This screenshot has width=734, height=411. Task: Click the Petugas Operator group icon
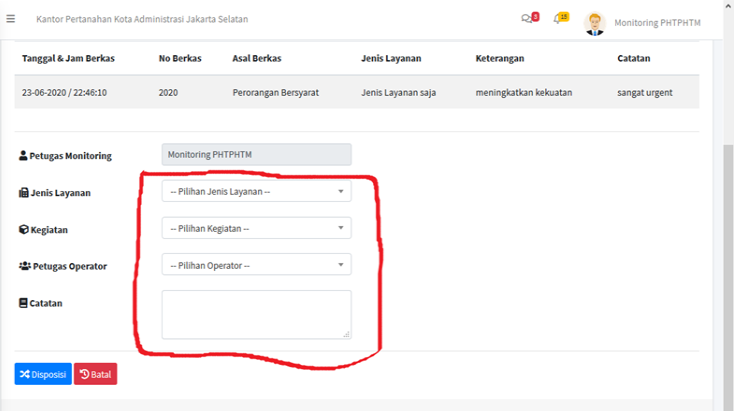[x=24, y=267]
